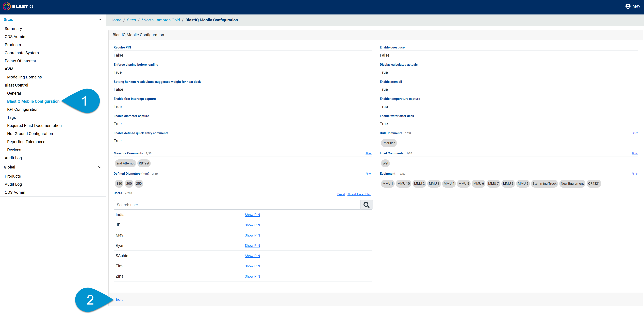Open Tags page
Screen dimensions: 644x318
pyautogui.click(x=11, y=118)
